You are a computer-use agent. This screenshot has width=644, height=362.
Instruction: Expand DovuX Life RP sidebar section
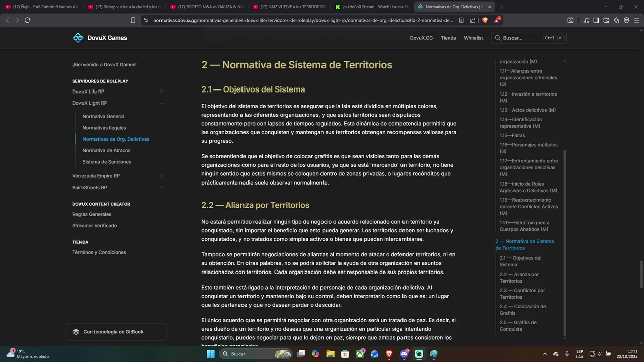coord(162,92)
